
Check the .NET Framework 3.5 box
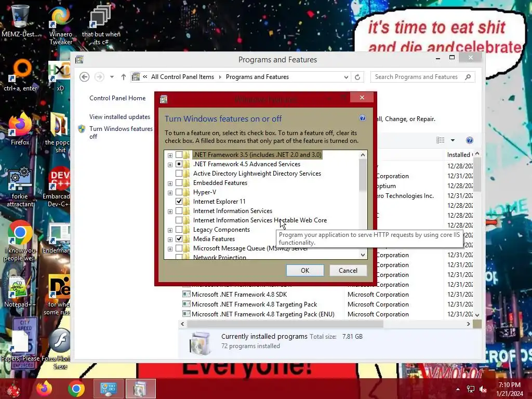[x=179, y=155]
